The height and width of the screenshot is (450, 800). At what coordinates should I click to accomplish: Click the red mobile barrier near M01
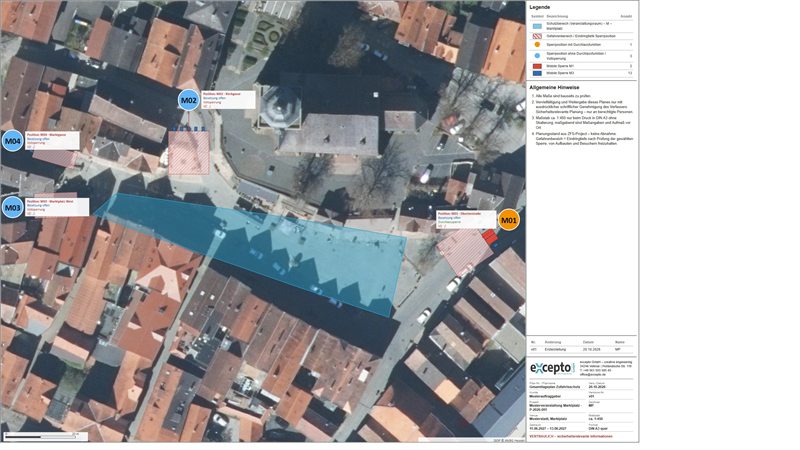489,236
